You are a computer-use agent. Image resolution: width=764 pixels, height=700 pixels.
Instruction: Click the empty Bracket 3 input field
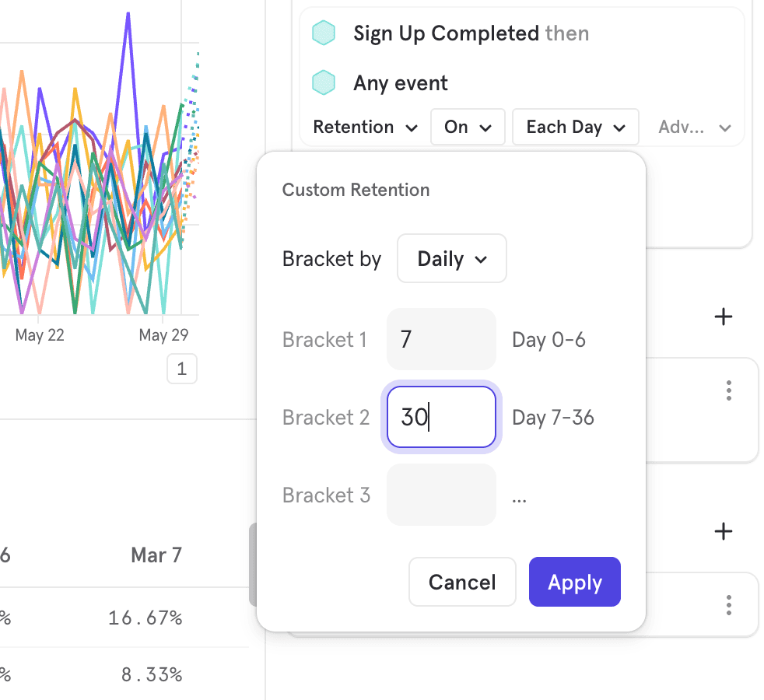tap(441, 495)
